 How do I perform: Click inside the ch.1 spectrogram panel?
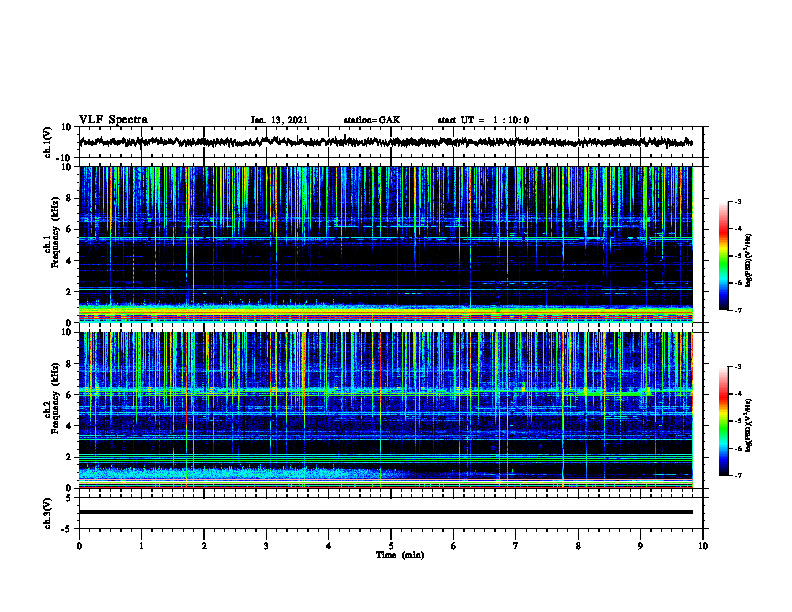pos(385,244)
